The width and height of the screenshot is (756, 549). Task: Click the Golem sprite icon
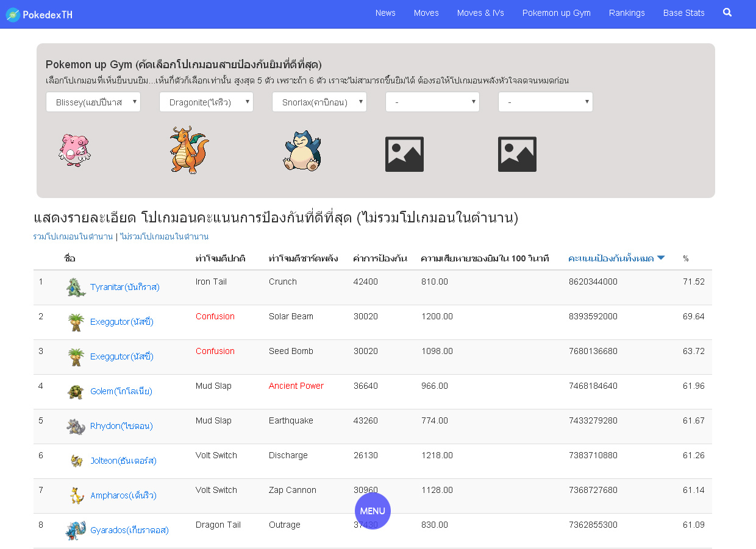(76, 392)
